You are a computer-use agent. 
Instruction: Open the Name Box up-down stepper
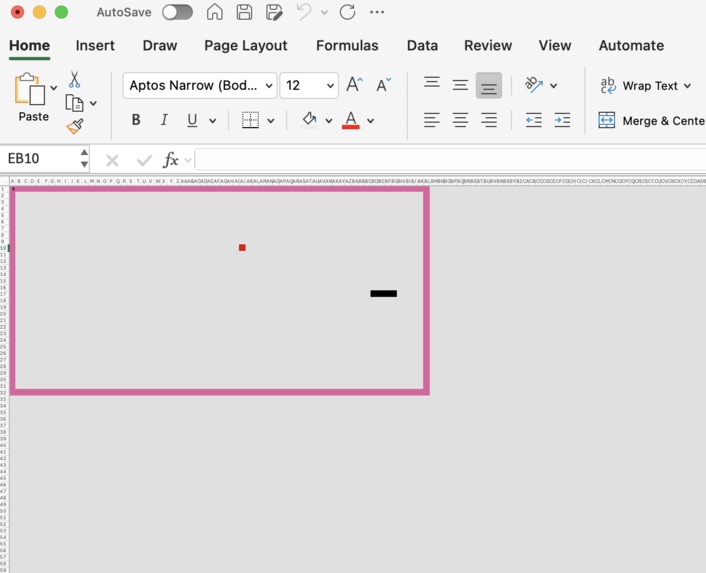(84, 158)
